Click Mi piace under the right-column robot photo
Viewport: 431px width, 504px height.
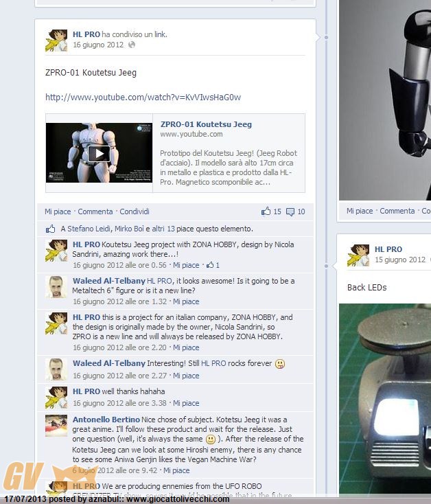(x=360, y=211)
